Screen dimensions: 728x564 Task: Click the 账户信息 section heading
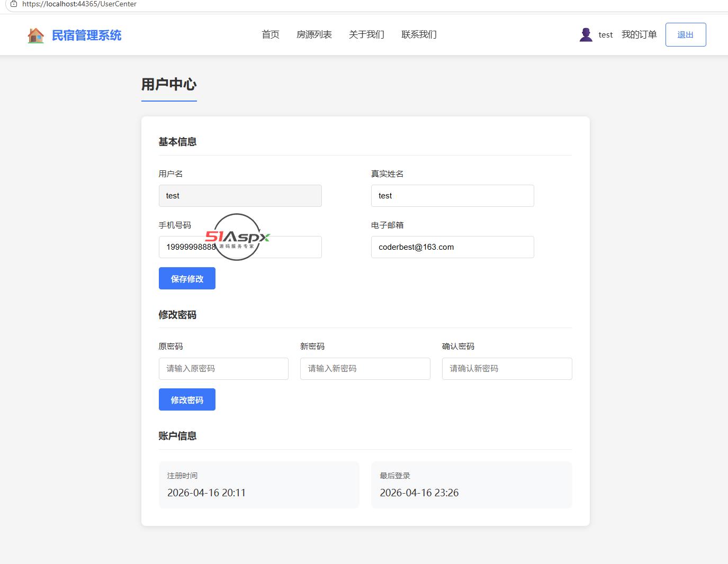[177, 436]
